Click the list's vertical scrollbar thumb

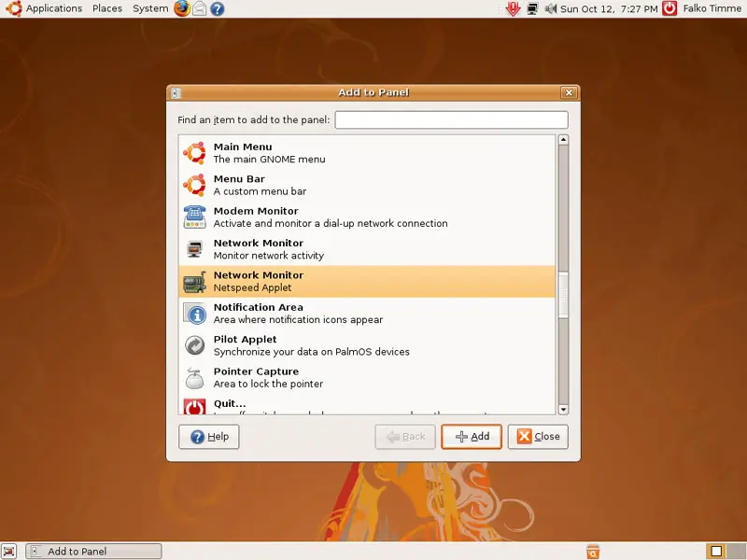(x=563, y=294)
